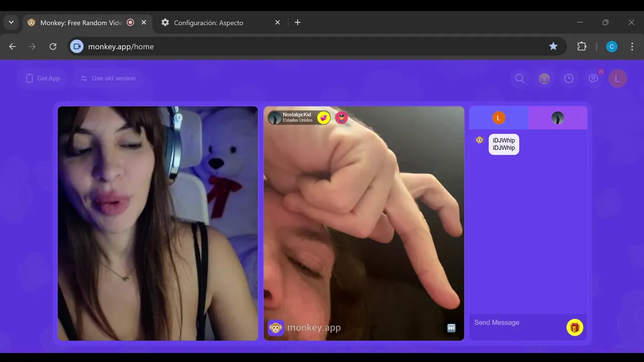Minimize the browser window
The image size is (644, 362).
(580, 23)
